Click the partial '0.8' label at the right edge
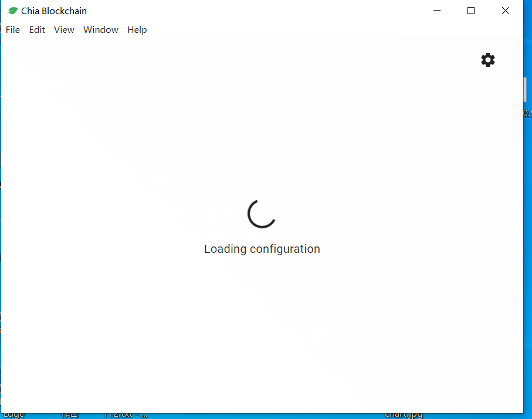This screenshot has height=419, width=532. click(x=527, y=113)
